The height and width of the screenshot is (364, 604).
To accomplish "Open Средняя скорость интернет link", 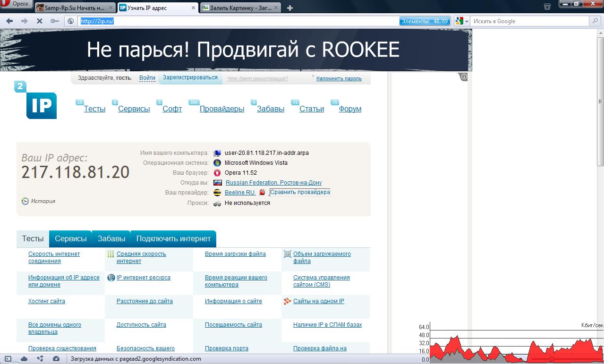I will tap(141, 257).
